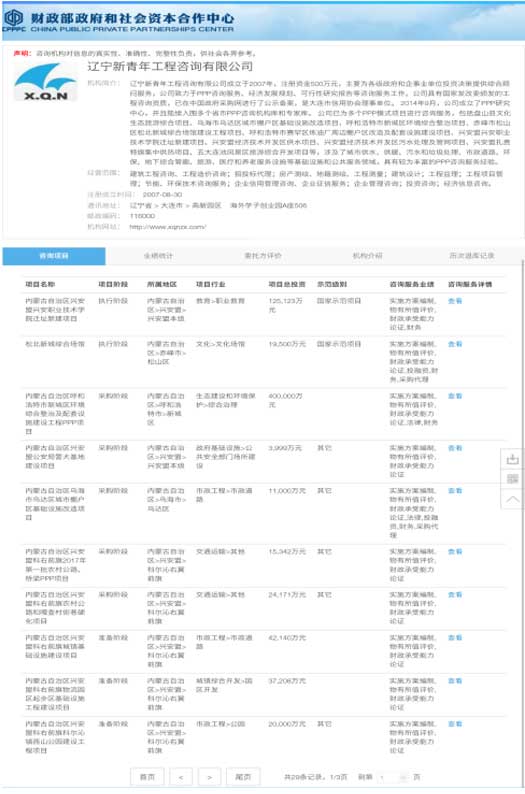This screenshot has height=794, width=525.
Task: Click the 400,000万元 investment cell
Action: point(286,400)
